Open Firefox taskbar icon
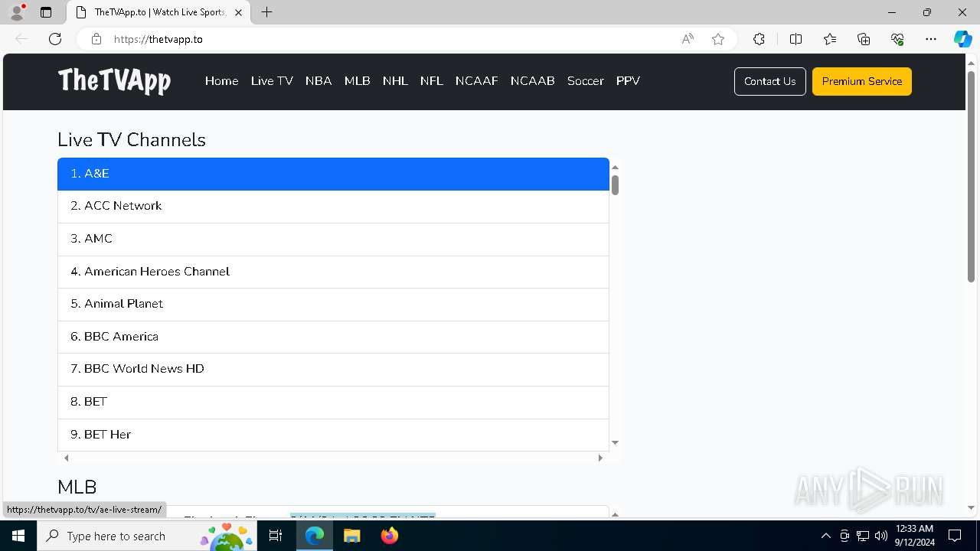The height and width of the screenshot is (551, 980). point(389,536)
